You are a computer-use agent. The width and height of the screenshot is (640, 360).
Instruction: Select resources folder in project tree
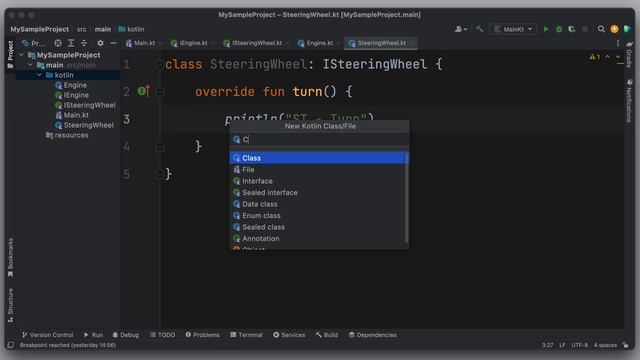point(67,135)
